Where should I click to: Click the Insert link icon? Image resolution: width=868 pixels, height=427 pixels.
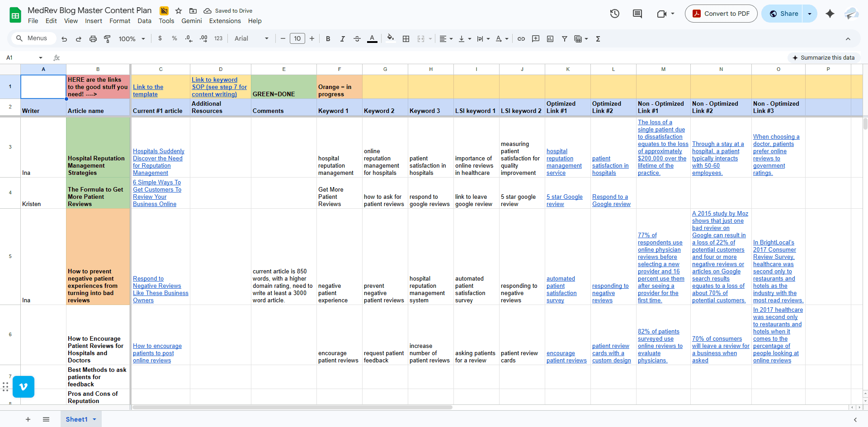tap(521, 39)
